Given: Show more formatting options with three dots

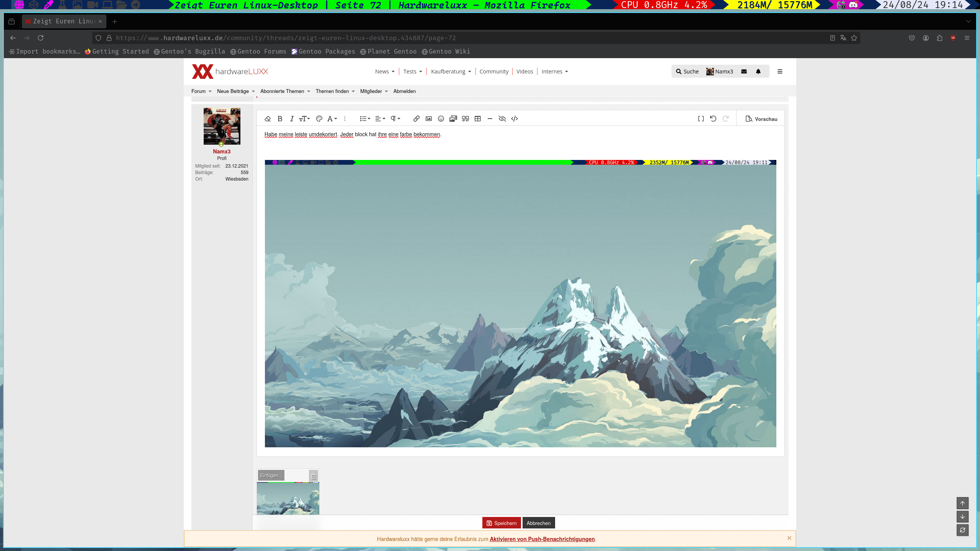Looking at the screenshot, I should pyautogui.click(x=345, y=119).
